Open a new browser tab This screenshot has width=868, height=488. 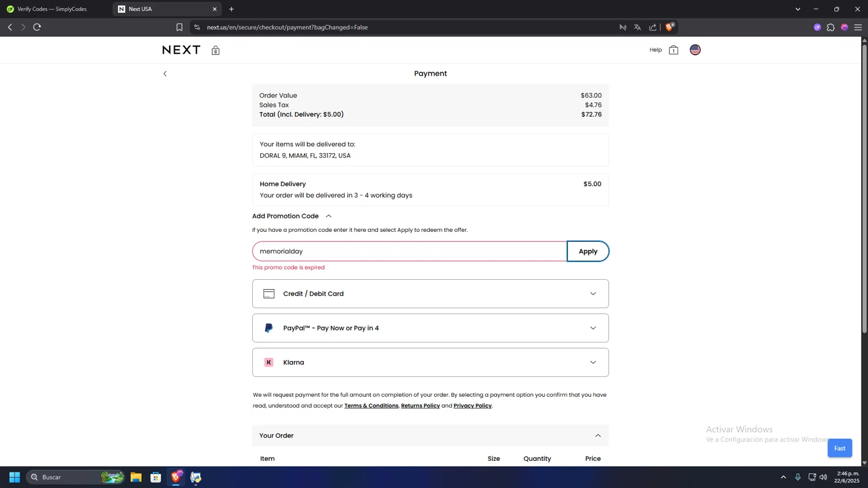[x=231, y=9]
